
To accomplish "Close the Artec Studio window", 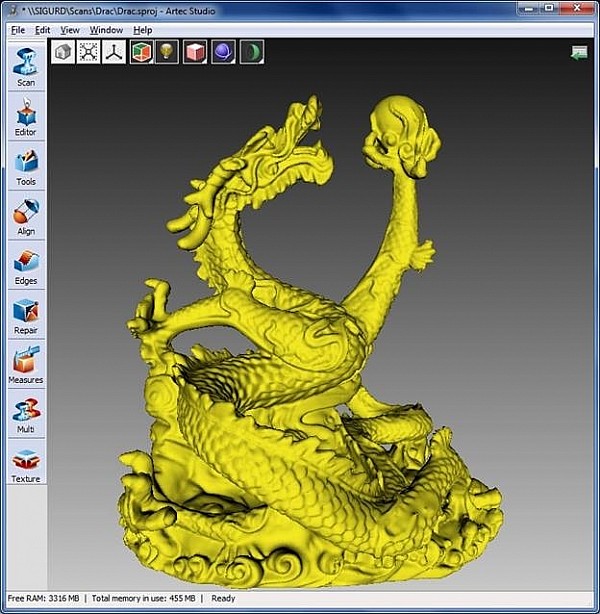I will [577, 7].
